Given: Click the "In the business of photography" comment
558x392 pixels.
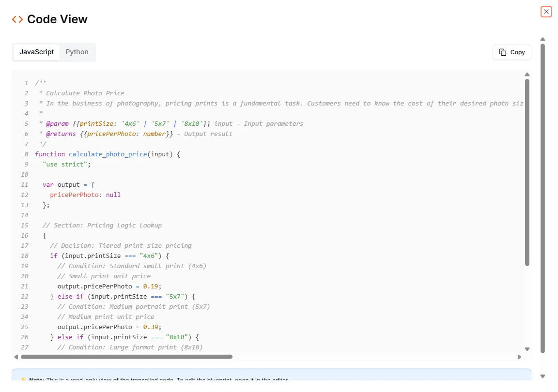Looking at the screenshot, I should click(x=281, y=104).
